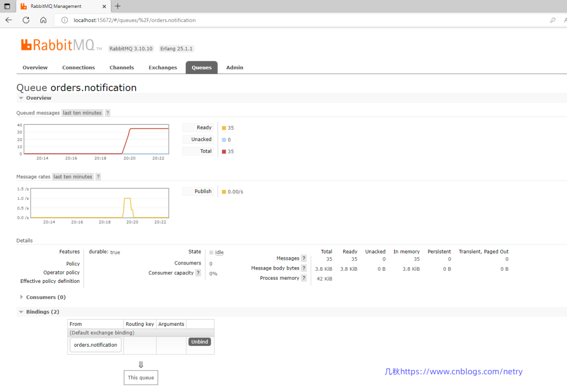Click the yellow Ready legend swatch
Image resolution: width=567 pixels, height=392 pixels.
click(224, 128)
